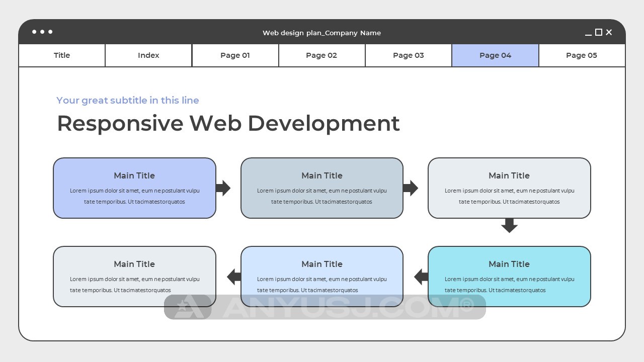Select the highlighted Page 04 tab

point(495,55)
